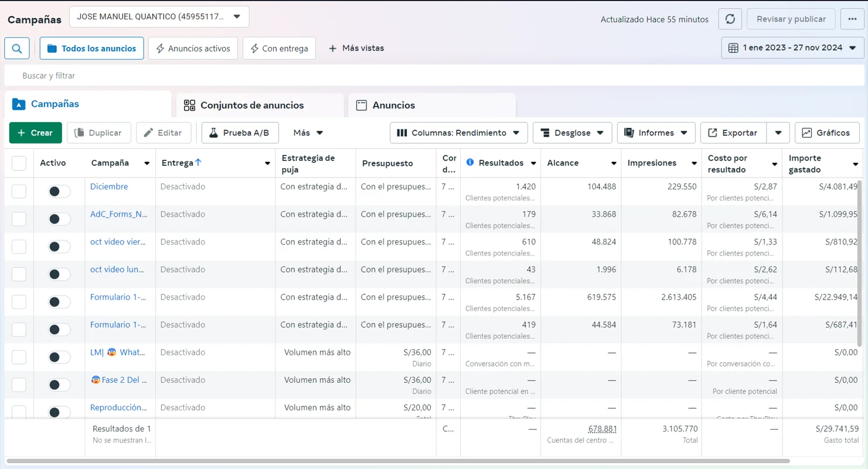868x469 pixels.
Task: Click the Gráficos chart icon button
Action: tap(826, 133)
